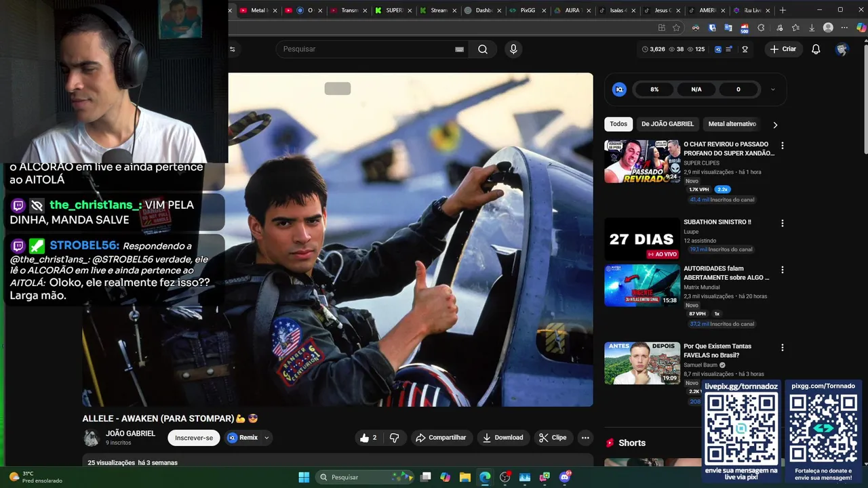Open the on-screen keyboard icon in search box

[459, 49]
